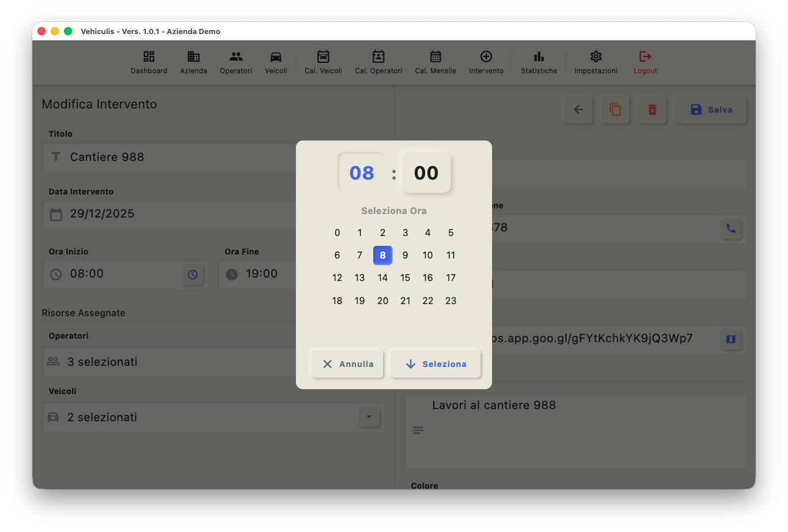Click the Statistiche bar chart icon
Screen dimensions: 788x532
point(539,57)
